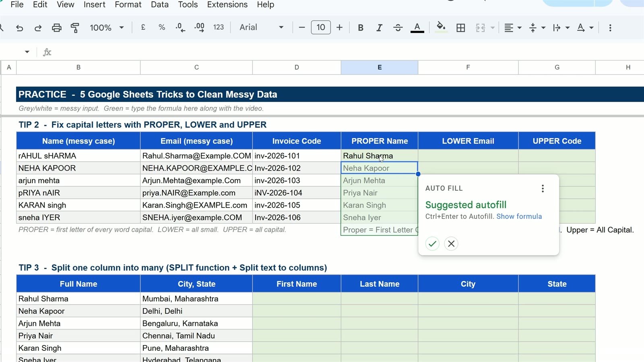
Task: Open the Tools menu
Action: tap(188, 4)
